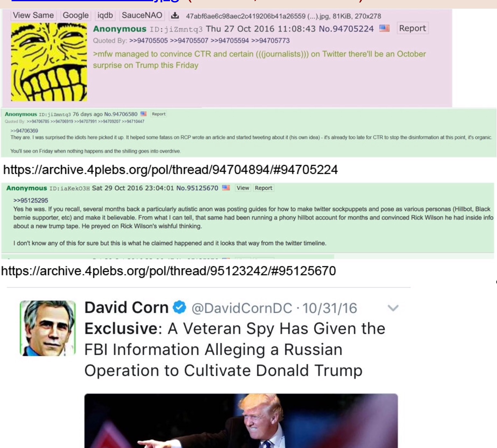Viewport: 497px width, 448px height.
Task: Click View on post 95125670
Action: [x=243, y=188]
